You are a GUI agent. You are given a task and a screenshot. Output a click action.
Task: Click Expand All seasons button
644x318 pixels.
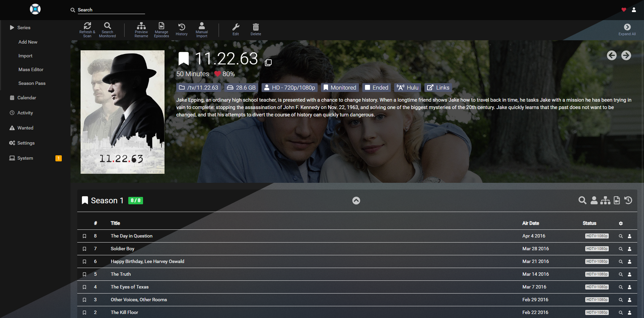pos(627,30)
